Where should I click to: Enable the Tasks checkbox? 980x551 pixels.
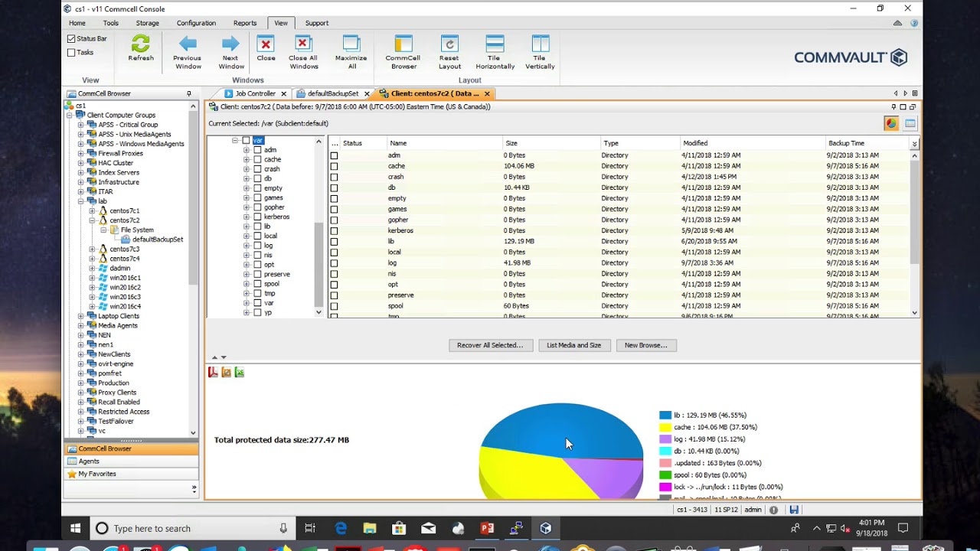point(71,52)
